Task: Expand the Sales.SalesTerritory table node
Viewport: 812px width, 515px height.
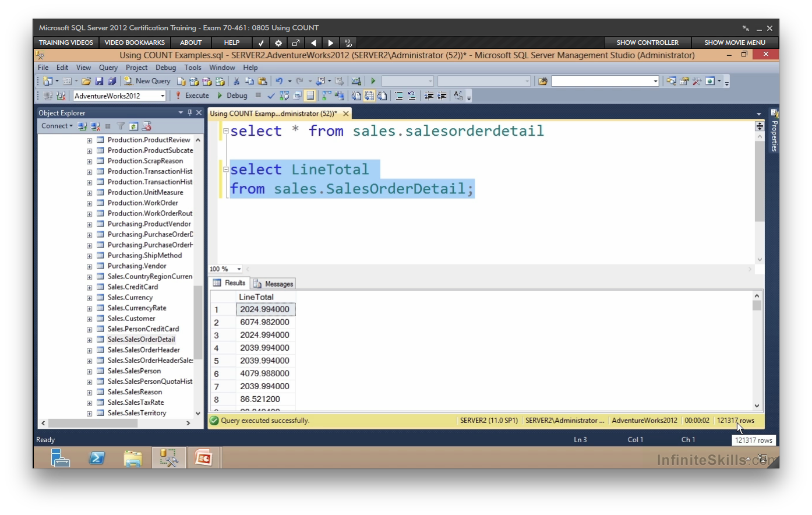Action: click(89, 413)
